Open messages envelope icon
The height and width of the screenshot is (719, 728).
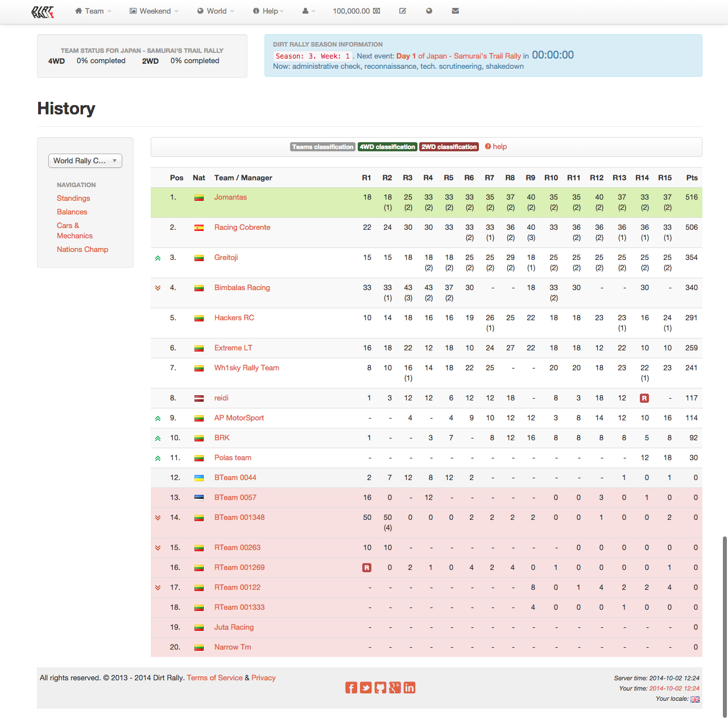tap(456, 11)
